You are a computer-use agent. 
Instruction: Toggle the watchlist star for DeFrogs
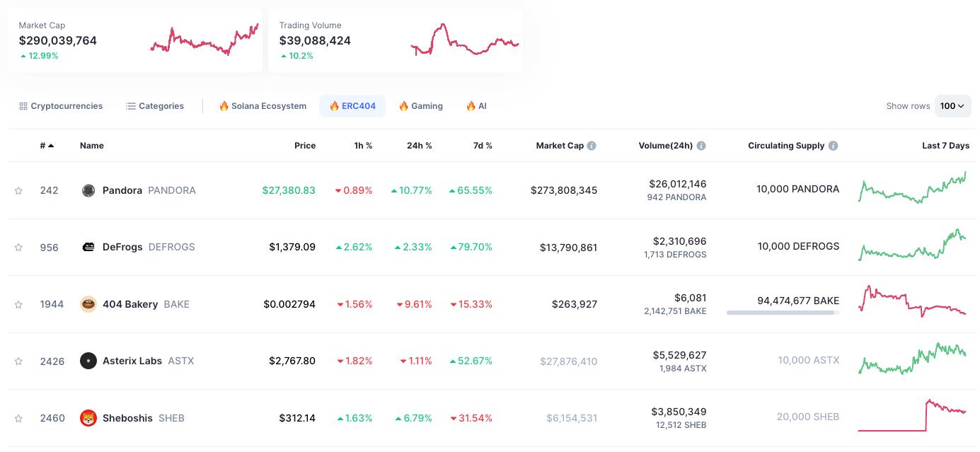point(19,248)
